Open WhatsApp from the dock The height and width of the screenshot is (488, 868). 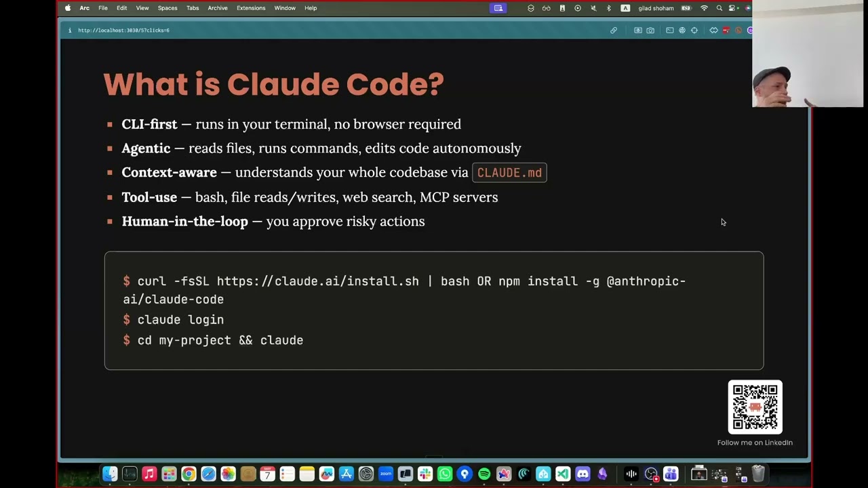445,474
